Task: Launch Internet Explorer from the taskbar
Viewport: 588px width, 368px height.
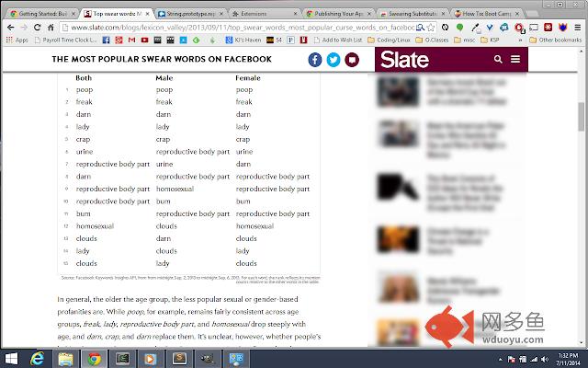Action: pyautogui.click(x=37, y=359)
